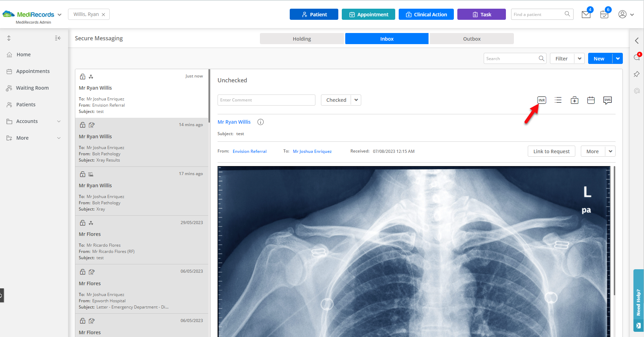Viewport: 644px width, 337px height.
Task: Click the message list scrollbar
Action: [x=209, y=96]
